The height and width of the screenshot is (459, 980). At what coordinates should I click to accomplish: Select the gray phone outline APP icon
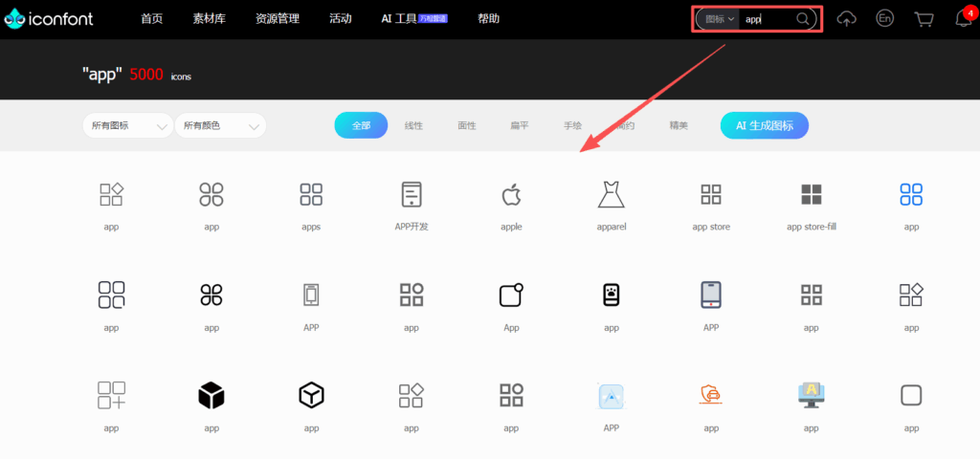point(311,295)
